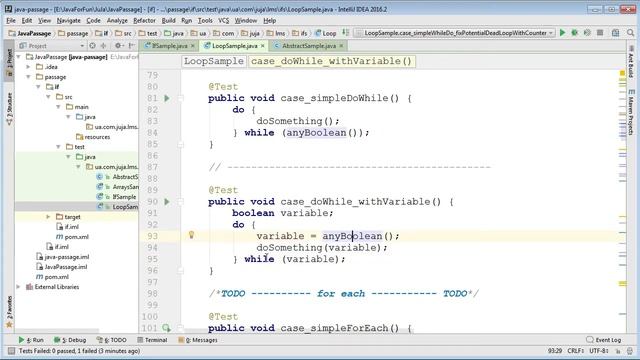
Task: Expand the .idea folder node
Action: 29,67
